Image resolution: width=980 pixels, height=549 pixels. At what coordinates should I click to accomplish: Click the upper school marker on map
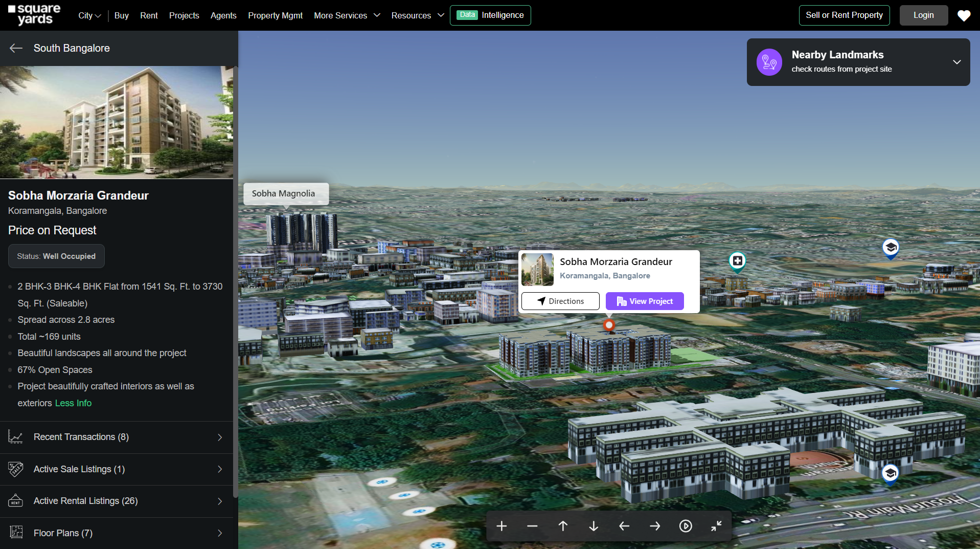pos(891,249)
